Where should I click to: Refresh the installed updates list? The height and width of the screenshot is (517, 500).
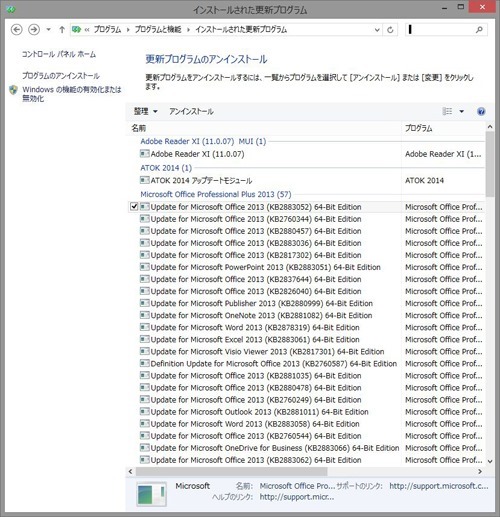click(390, 30)
